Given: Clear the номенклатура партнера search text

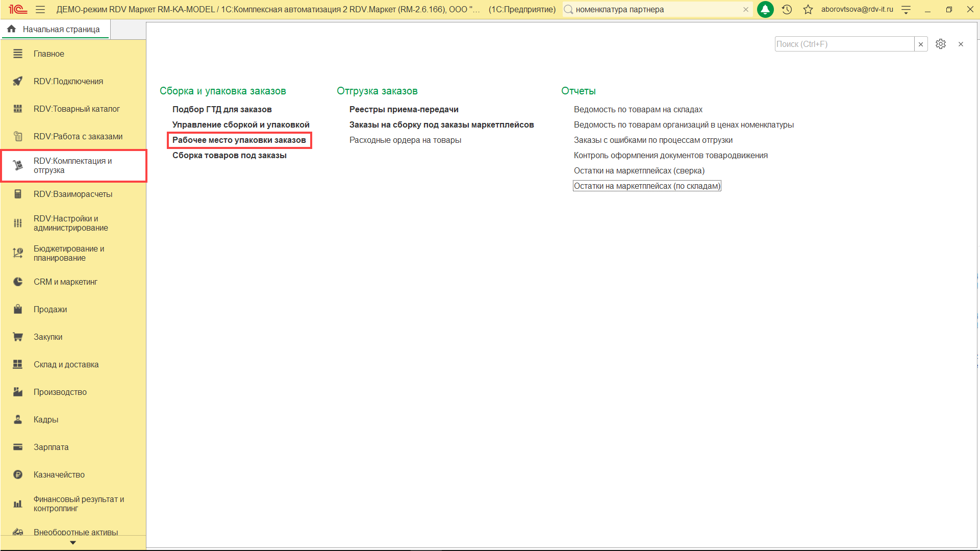Looking at the screenshot, I should pyautogui.click(x=746, y=9).
